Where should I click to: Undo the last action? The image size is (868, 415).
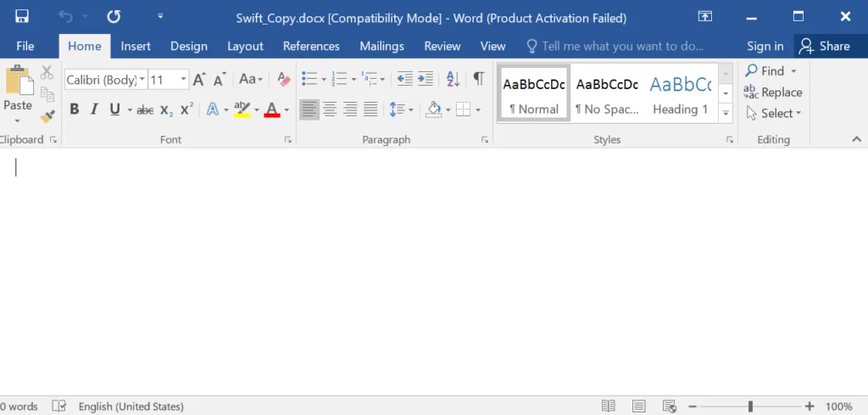65,17
